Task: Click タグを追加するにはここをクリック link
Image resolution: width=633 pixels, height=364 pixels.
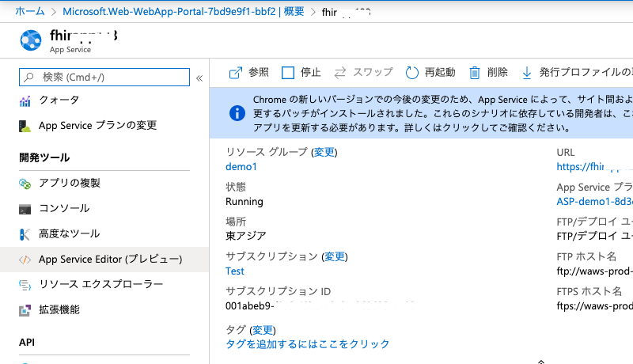Action: [x=308, y=344]
